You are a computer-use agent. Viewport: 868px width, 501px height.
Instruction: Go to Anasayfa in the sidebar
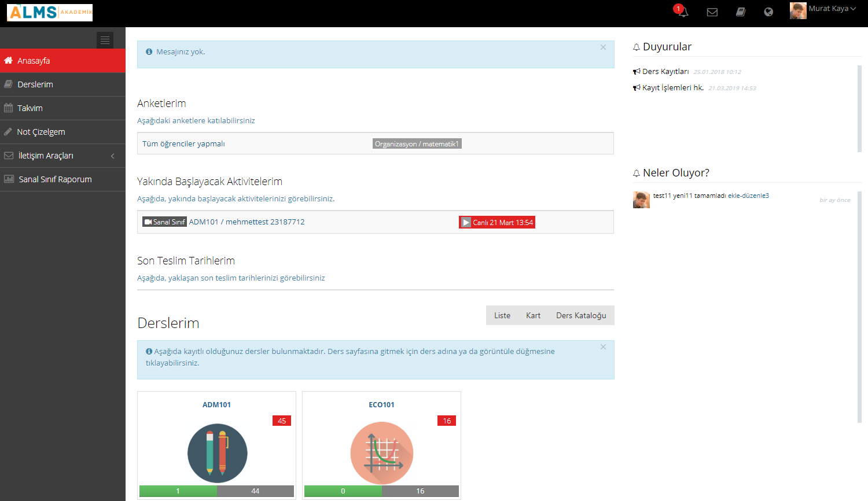point(62,61)
